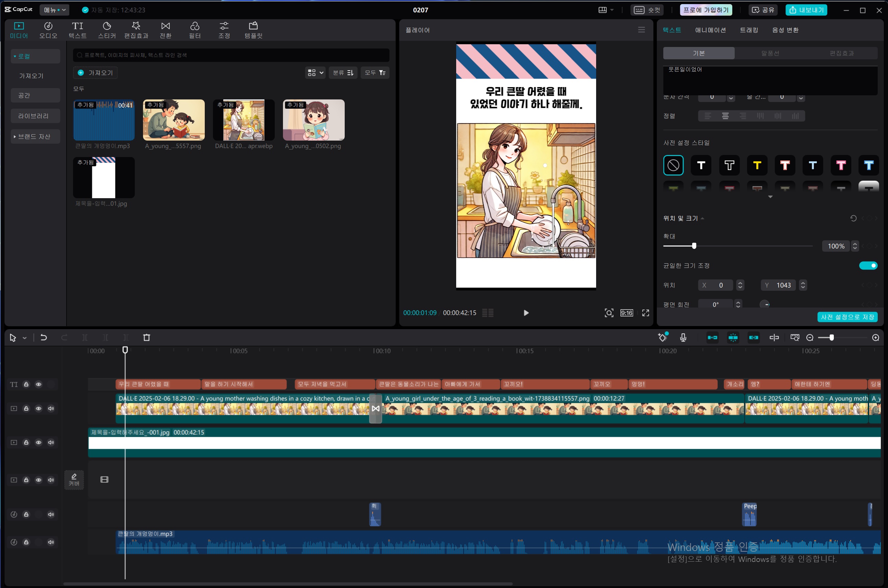The image size is (888, 588).
Task: Open the 조정 adjustment panel
Action: click(x=224, y=30)
